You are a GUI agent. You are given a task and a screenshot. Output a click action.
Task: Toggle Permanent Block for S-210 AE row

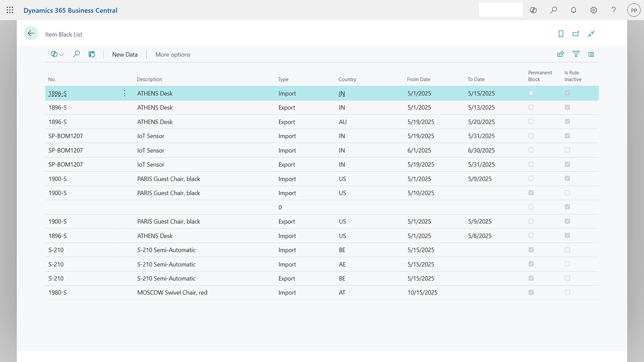[x=531, y=264]
